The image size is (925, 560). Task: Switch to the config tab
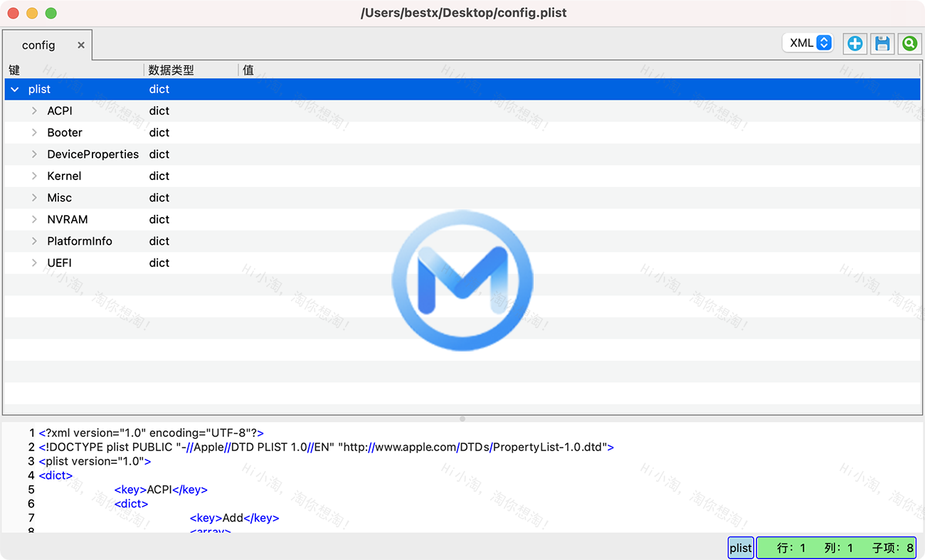tap(39, 45)
